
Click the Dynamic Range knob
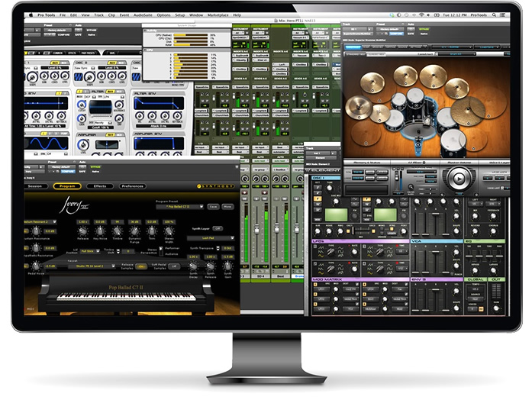134,231
